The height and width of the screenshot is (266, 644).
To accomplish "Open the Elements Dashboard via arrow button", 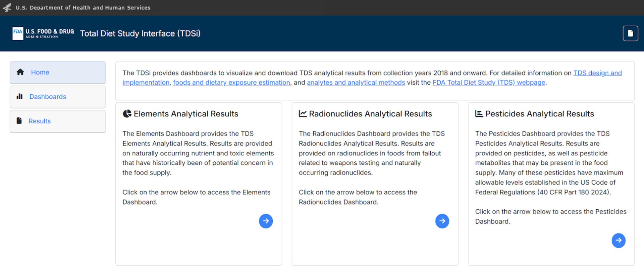I will click(266, 221).
